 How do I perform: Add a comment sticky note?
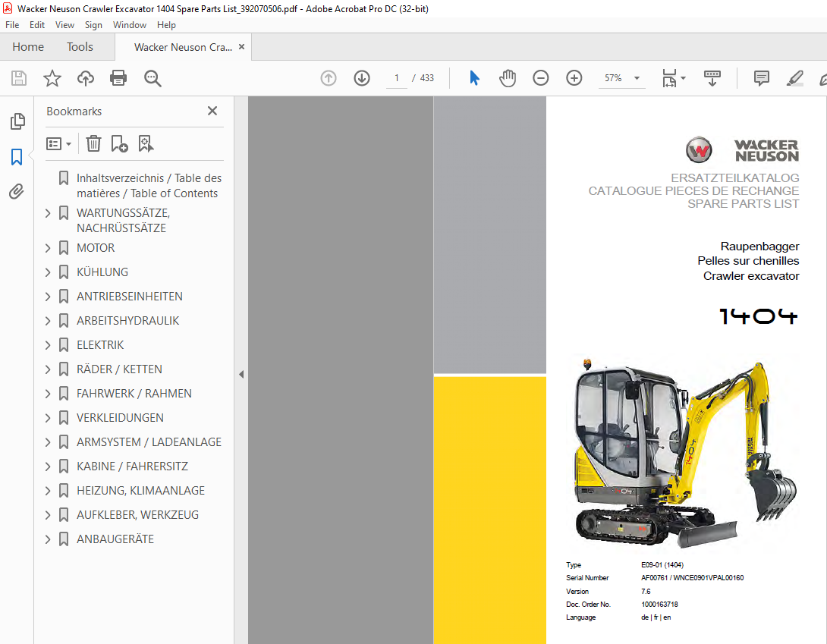[x=761, y=78]
